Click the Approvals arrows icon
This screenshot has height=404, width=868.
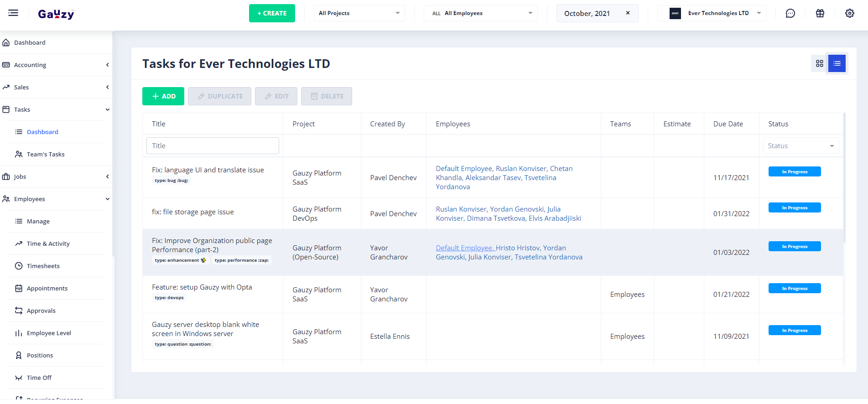(x=19, y=311)
